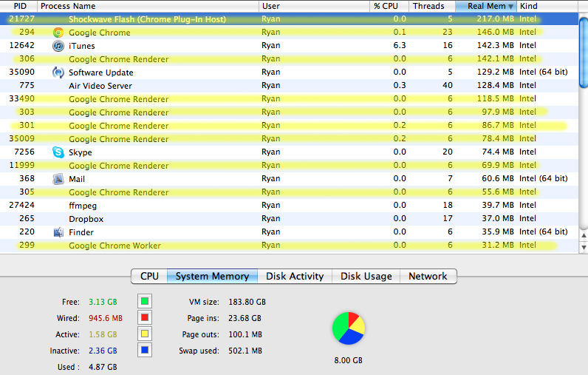
Task: Click the red Wired memory color swatch
Action: (x=145, y=317)
